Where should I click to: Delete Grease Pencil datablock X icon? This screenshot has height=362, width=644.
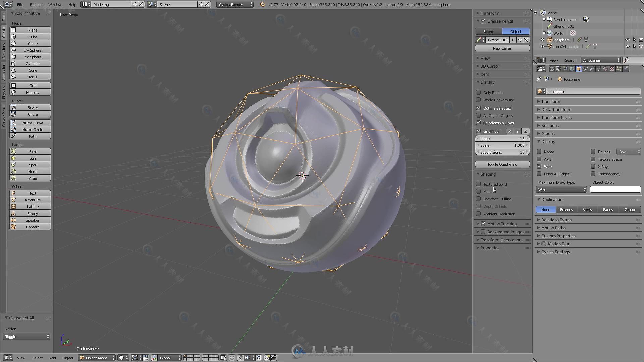[526, 40]
